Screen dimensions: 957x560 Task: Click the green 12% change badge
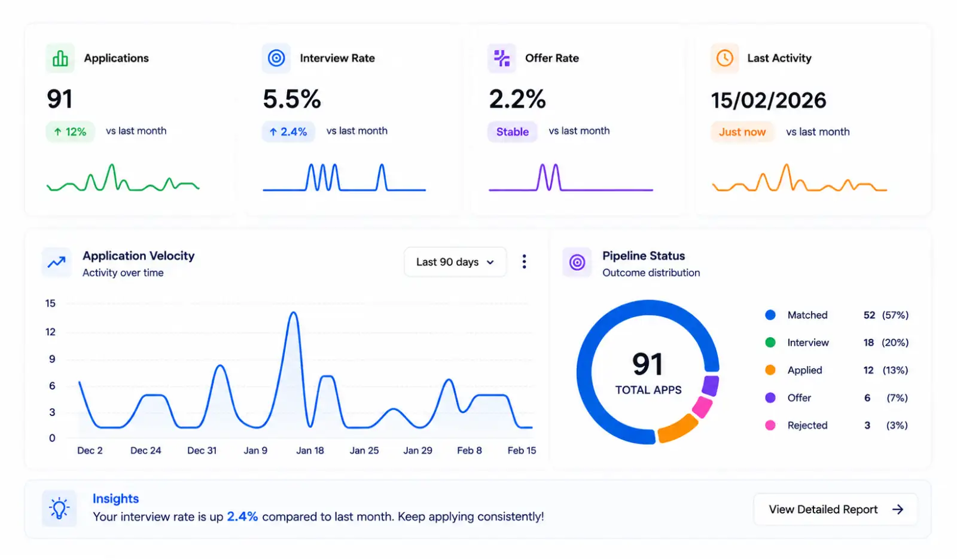[x=70, y=131]
